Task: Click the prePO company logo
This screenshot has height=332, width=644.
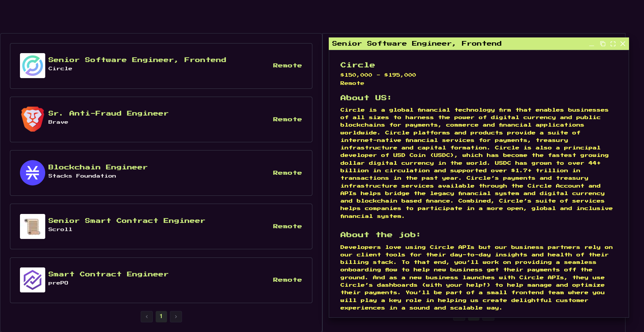Action: [x=32, y=280]
